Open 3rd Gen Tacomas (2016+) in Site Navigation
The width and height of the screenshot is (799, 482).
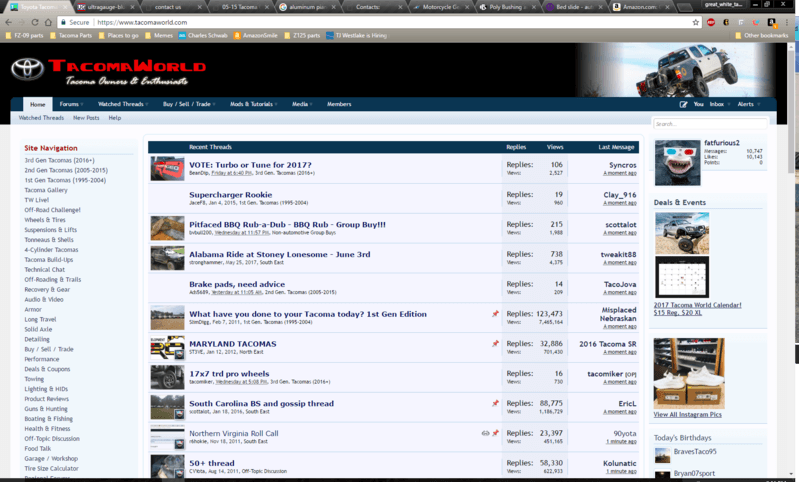click(60, 160)
